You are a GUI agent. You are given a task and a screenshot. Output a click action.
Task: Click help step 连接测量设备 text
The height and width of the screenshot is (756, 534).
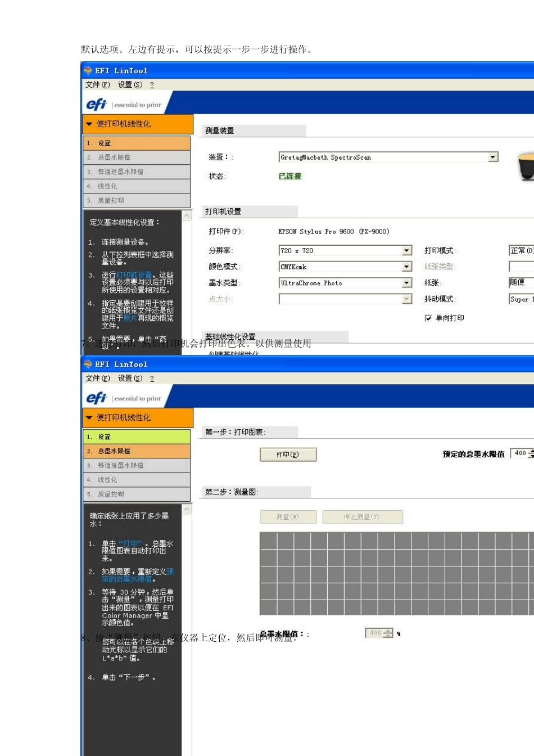coord(125,242)
